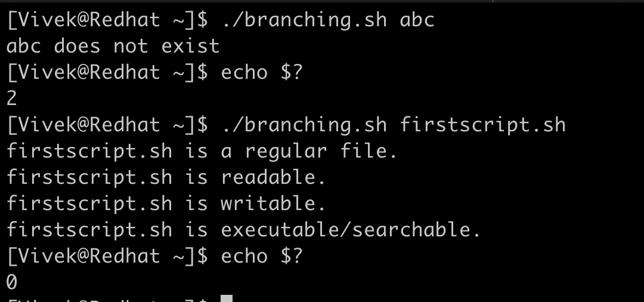Click the '$?' just above the 2 output
This screenshot has width=644, height=302.
292,72
